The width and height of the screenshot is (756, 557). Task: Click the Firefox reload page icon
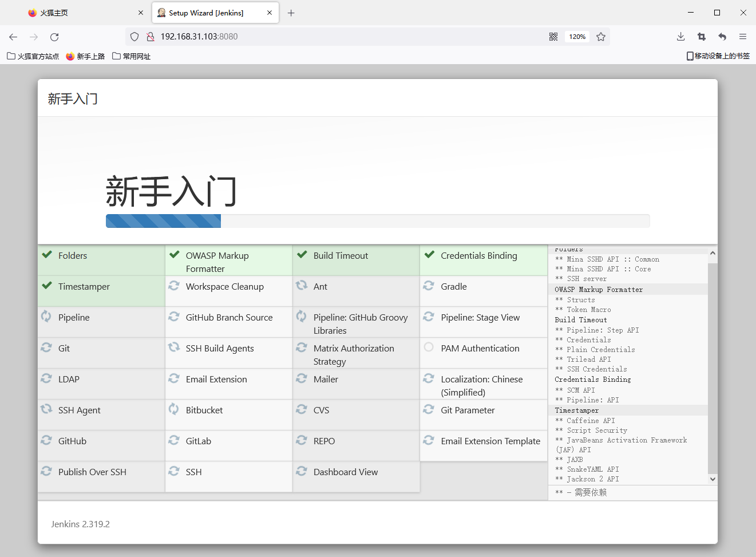click(x=54, y=37)
